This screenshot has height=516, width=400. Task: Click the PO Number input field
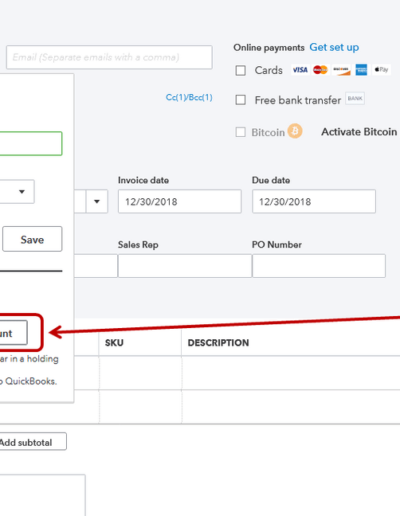click(319, 266)
